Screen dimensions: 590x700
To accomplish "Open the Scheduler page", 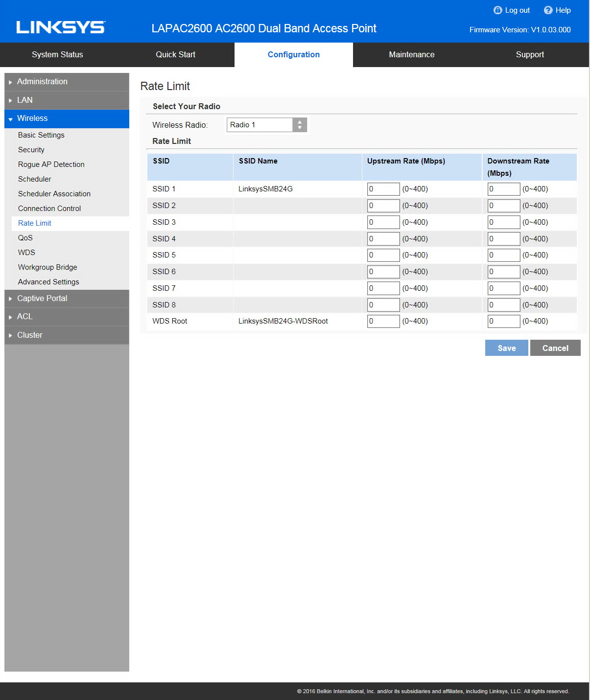I will coord(35,179).
